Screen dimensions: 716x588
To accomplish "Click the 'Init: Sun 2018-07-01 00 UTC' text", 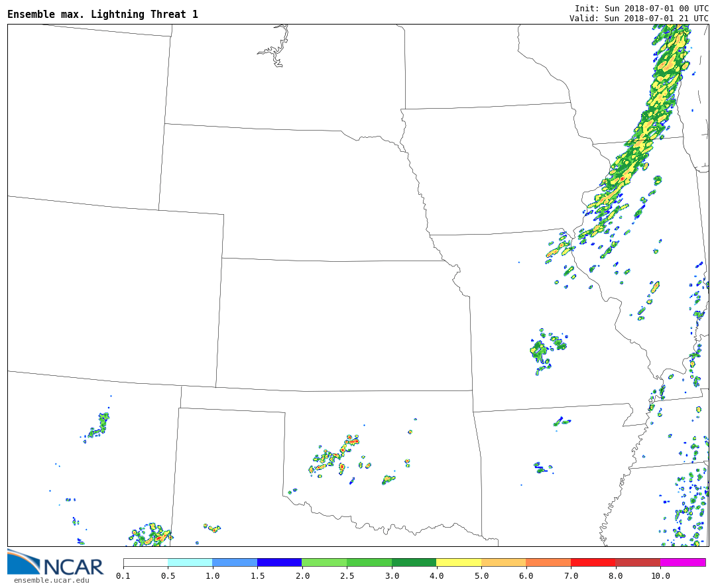I will coord(642,8).
